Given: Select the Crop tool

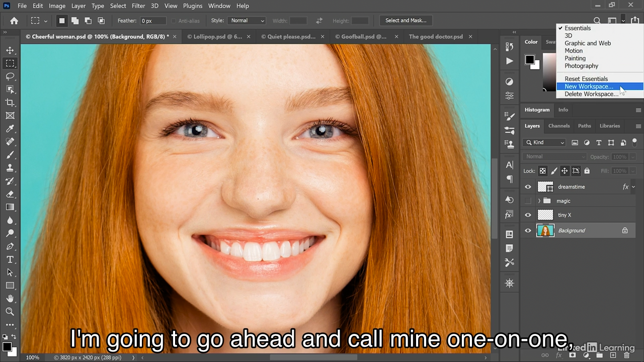Looking at the screenshot, I should click(10, 103).
